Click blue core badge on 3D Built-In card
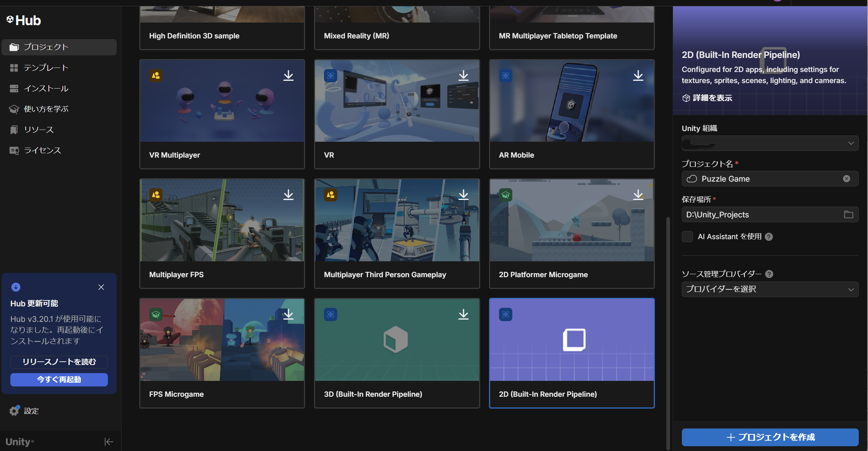The image size is (868, 451). coord(331,314)
